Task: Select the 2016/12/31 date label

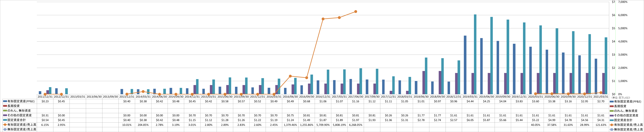Action: tap(323, 97)
